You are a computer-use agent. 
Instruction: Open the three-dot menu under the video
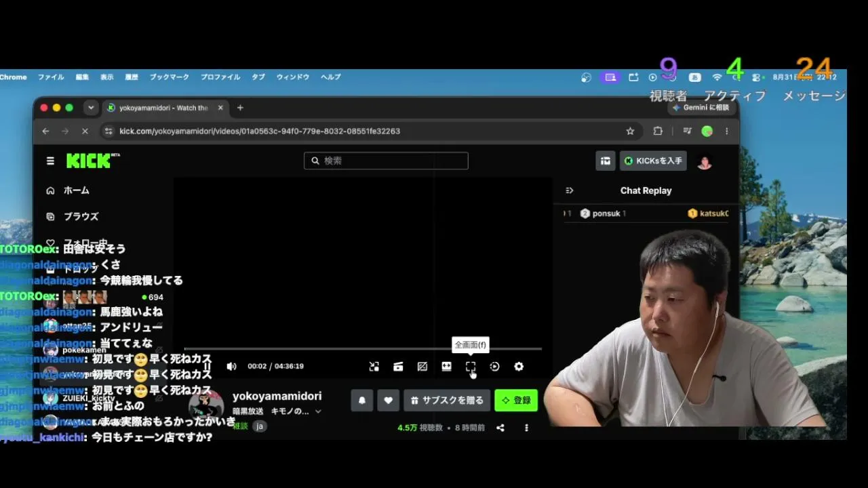[x=526, y=428]
